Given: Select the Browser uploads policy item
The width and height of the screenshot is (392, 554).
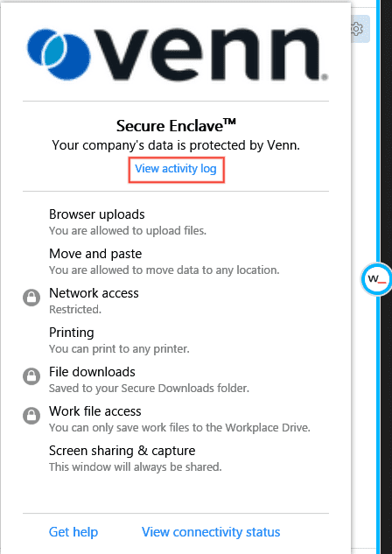Looking at the screenshot, I should pyautogui.click(x=128, y=222).
